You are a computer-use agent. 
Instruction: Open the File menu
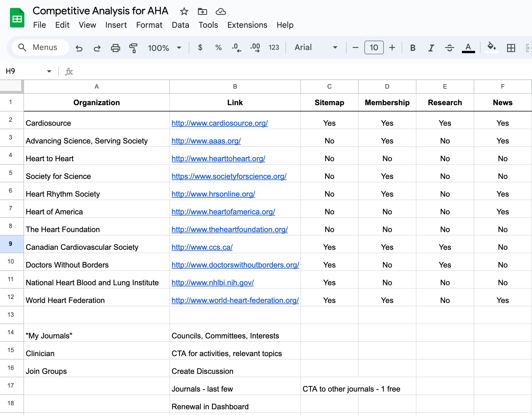tap(39, 25)
